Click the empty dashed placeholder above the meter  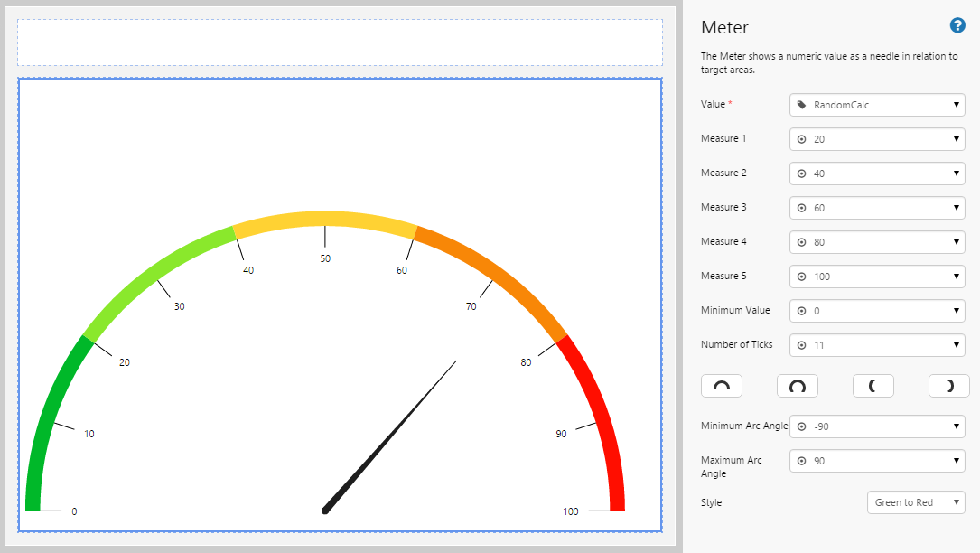(340, 42)
